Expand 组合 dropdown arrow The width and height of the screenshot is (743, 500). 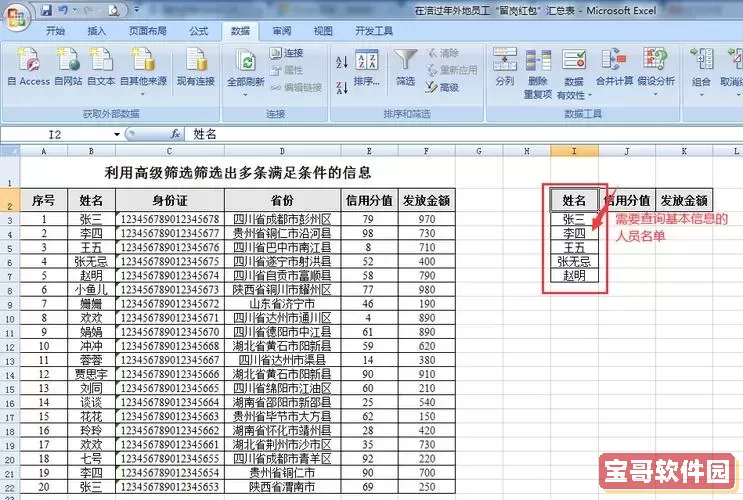[701, 94]
